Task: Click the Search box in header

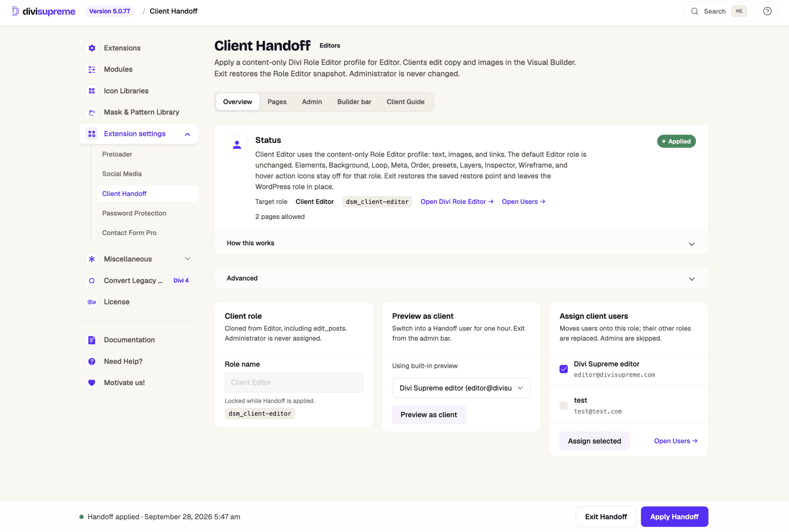Action: 719,11
